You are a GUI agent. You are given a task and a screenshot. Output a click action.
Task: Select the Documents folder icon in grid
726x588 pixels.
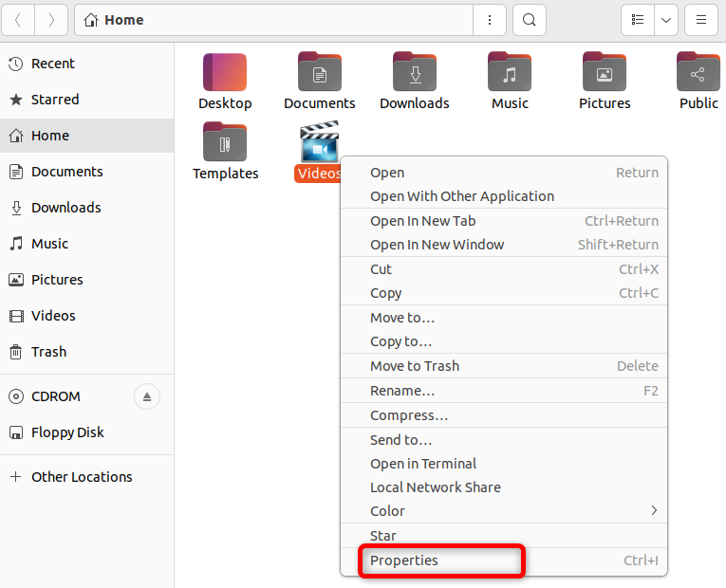(x=320, y=73)
